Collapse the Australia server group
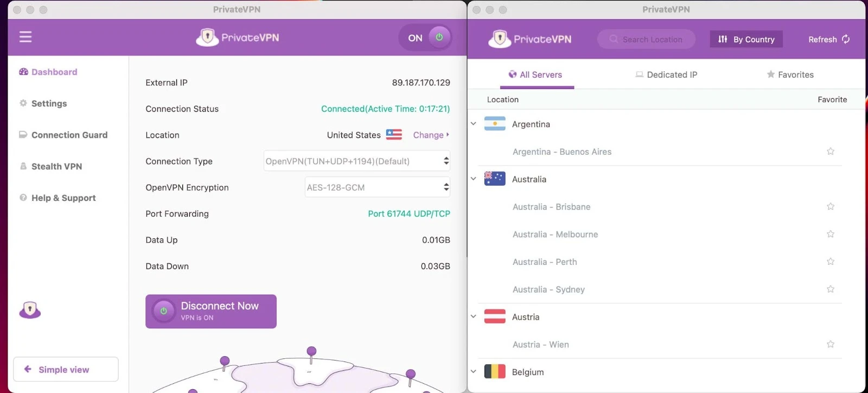 473,179
